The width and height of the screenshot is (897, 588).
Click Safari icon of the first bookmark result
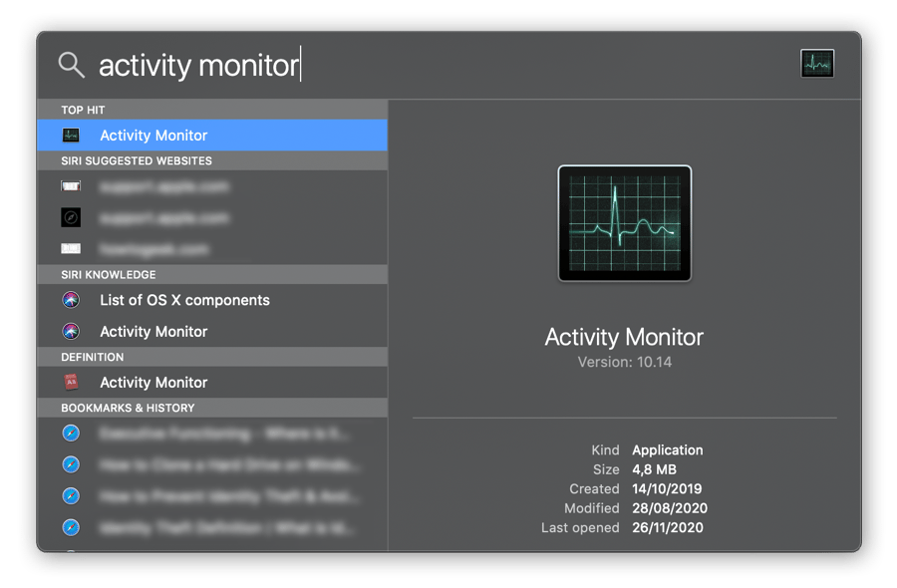(71, 434)
